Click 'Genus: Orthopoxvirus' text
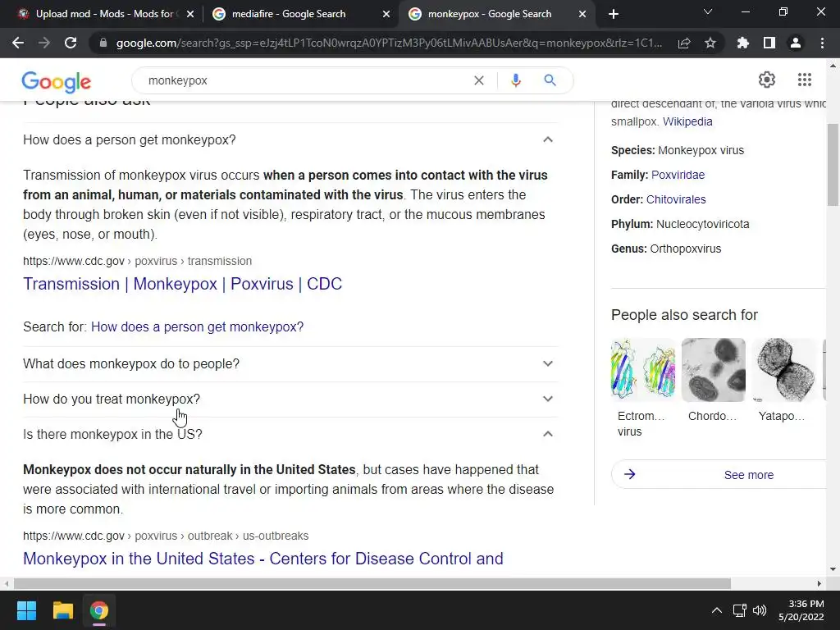Viewport: 840px width, 630px height. click(x=666, y=249)
